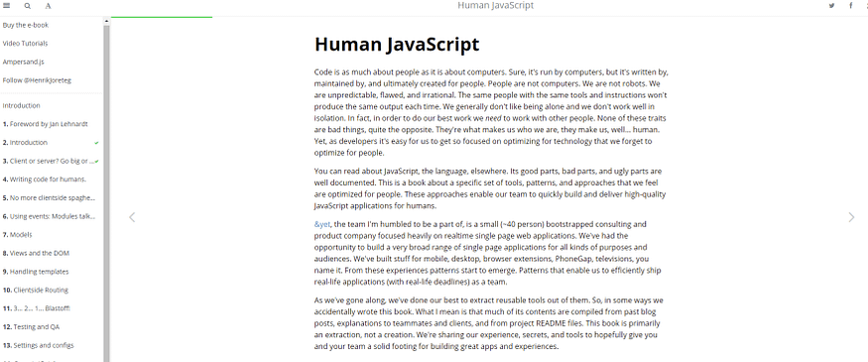
Task: Go to next page arrow
Action: coord(851,217)
